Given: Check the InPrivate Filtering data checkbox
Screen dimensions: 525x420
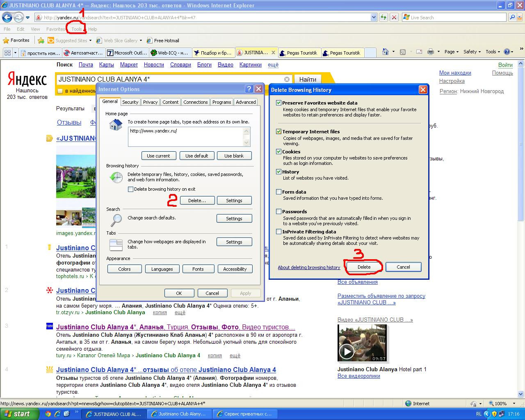Looking at the screenshot, I should tap(279, 232).
